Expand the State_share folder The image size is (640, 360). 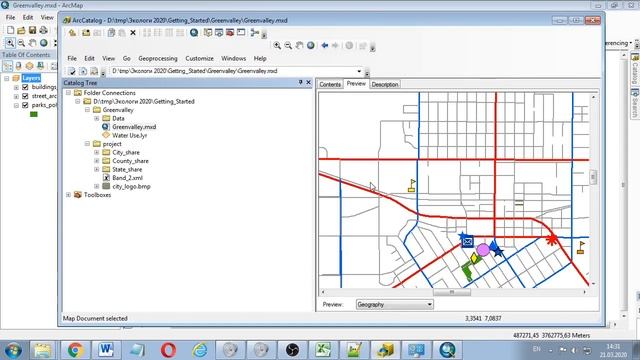[97, 169]
